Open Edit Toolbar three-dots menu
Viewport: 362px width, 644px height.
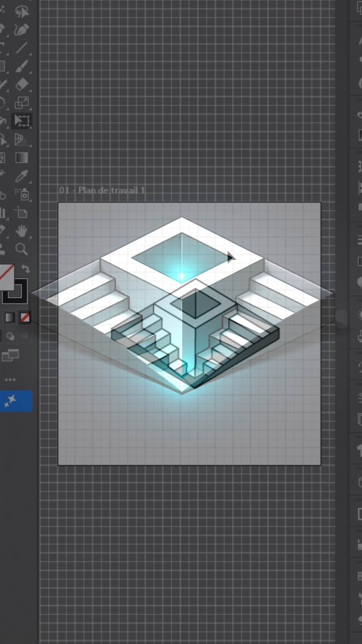10,380
